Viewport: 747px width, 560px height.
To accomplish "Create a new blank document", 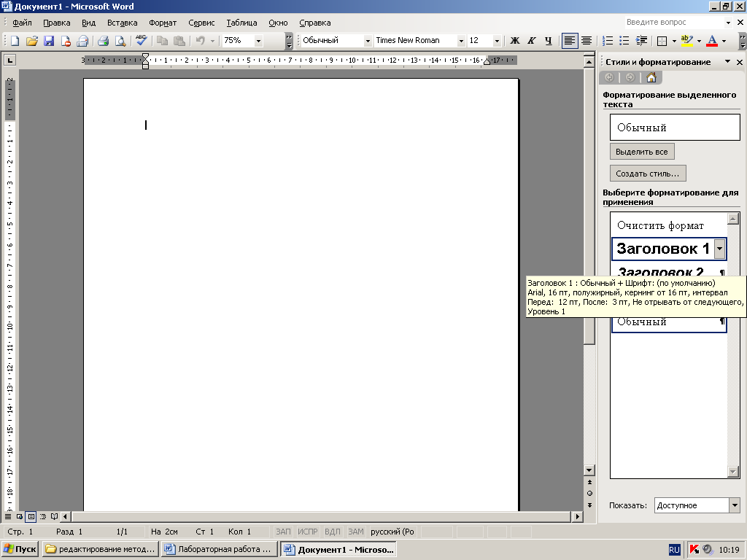I will (x=15, y=41).
